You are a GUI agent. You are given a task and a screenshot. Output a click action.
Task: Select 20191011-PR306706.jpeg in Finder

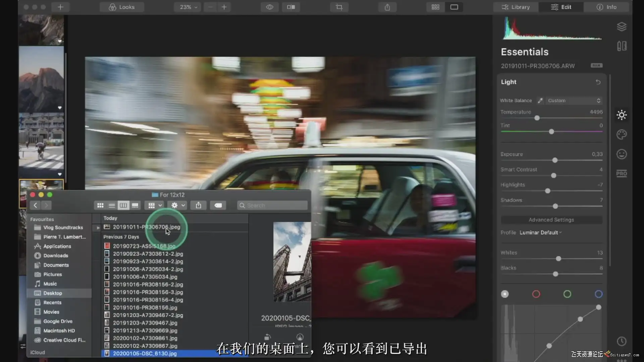coord(146,227)
